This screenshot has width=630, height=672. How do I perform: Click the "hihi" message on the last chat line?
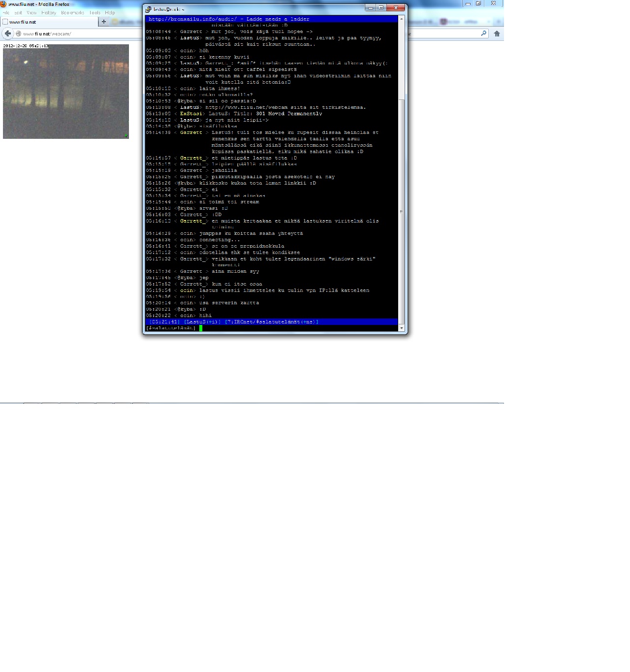pos(205,316)
